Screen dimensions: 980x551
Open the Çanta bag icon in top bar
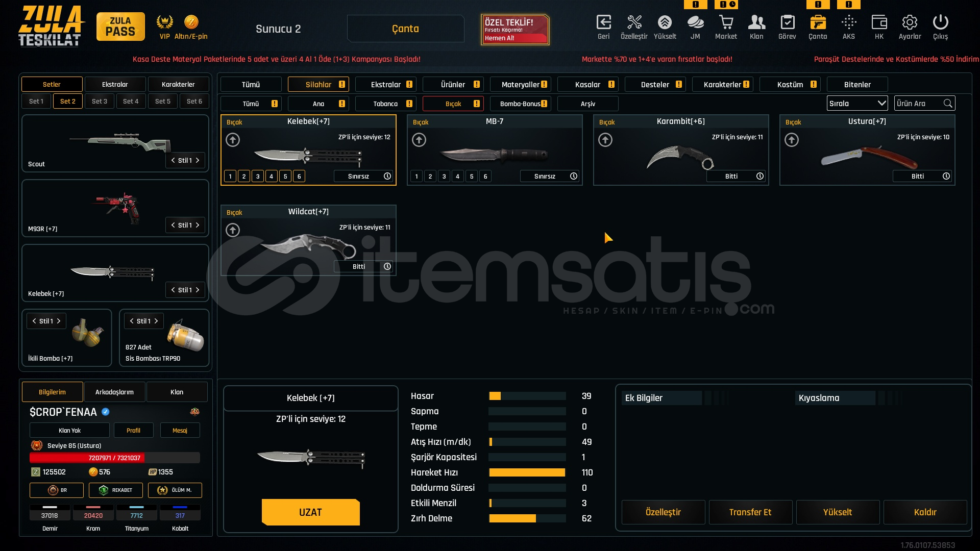click(x=818, y=22)
